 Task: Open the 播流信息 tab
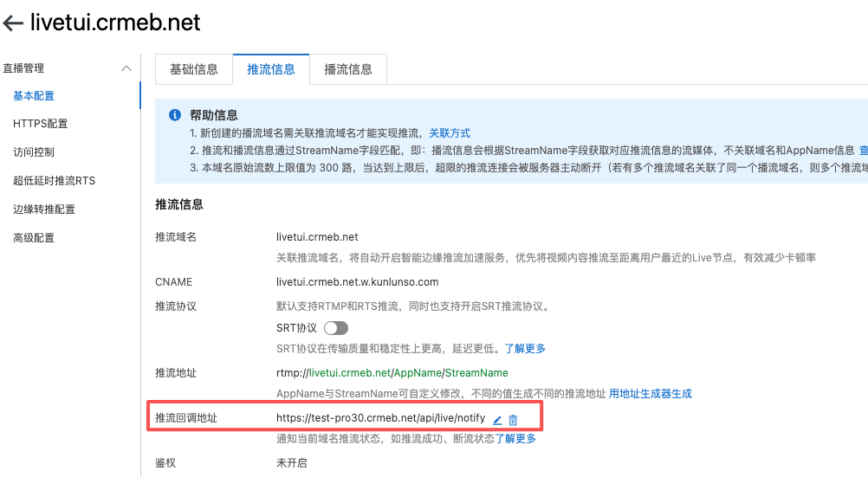point(347,69)
